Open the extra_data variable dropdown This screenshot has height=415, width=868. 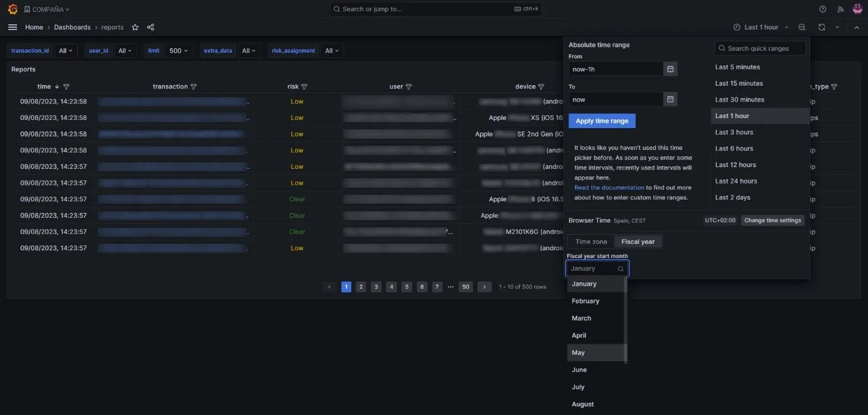coord(249,51)
